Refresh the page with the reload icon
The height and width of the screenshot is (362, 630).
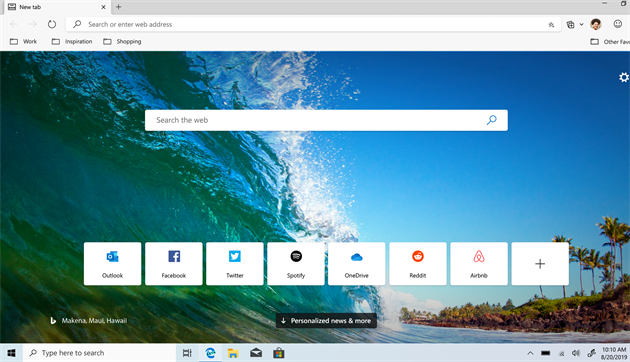tap(52, 24)
